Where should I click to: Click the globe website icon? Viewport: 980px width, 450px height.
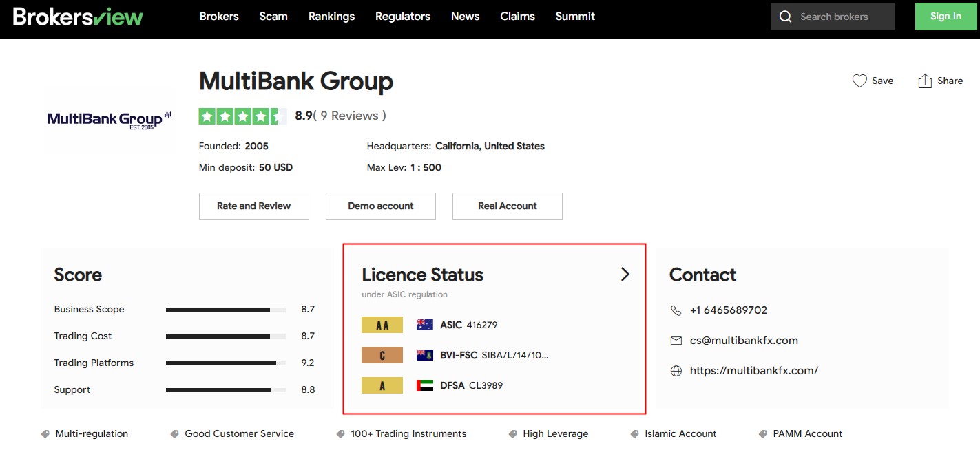[x=676, y=371]
